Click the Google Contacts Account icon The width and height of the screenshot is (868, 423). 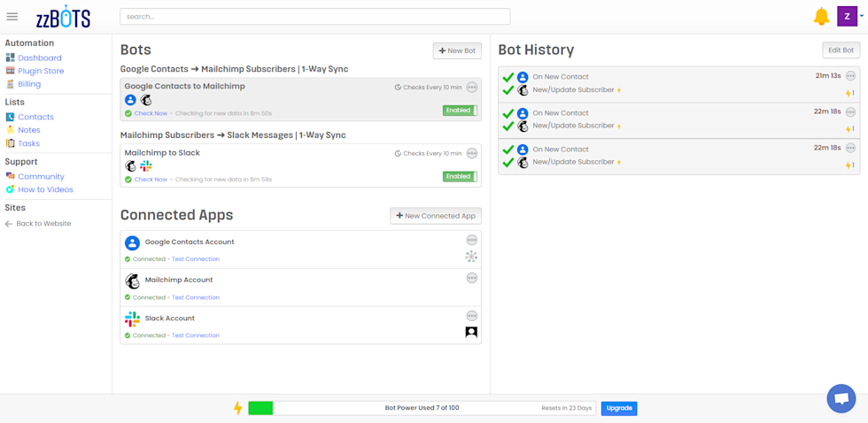pos(132,242)
